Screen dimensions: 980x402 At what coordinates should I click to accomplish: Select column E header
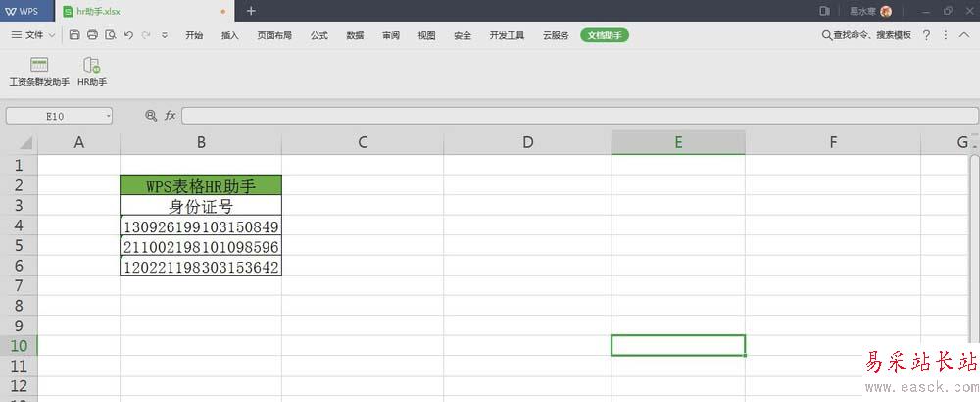coord(677,142)
